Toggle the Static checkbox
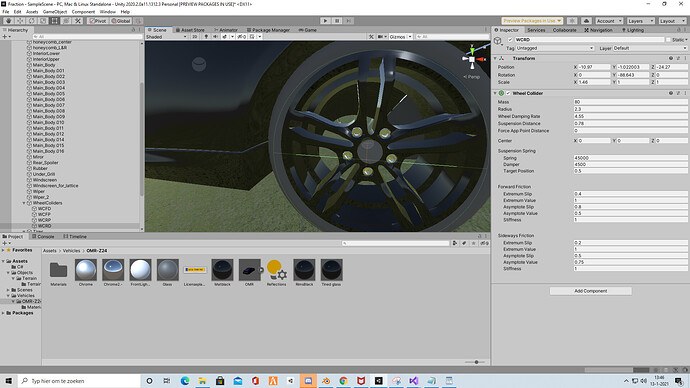This screenshot has height=388, width=690. click(668, 40)
